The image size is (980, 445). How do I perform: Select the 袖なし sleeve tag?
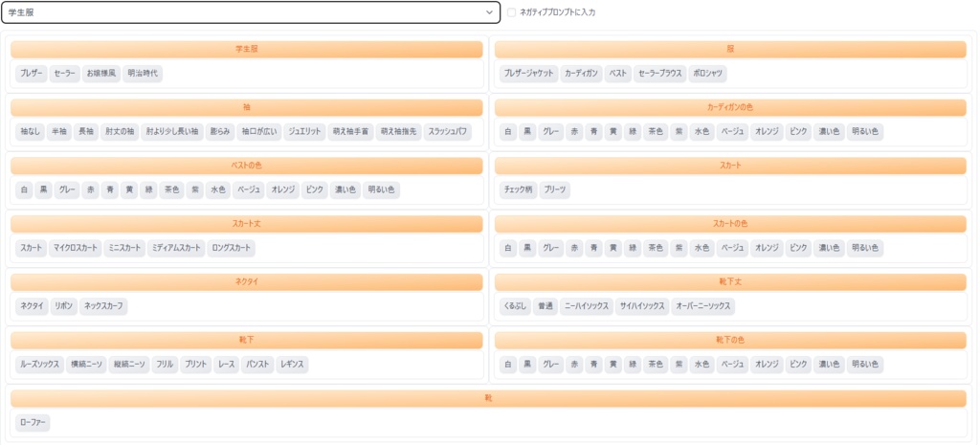30,132
